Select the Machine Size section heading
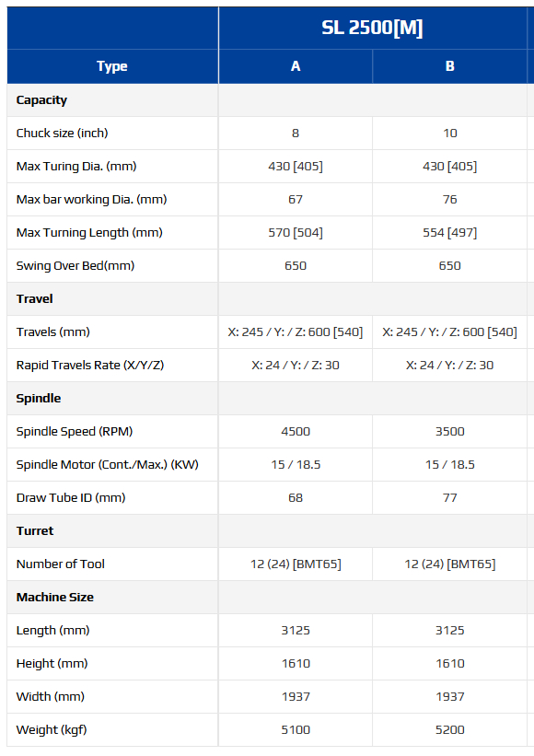534x756 pixels. pos(55,598)
